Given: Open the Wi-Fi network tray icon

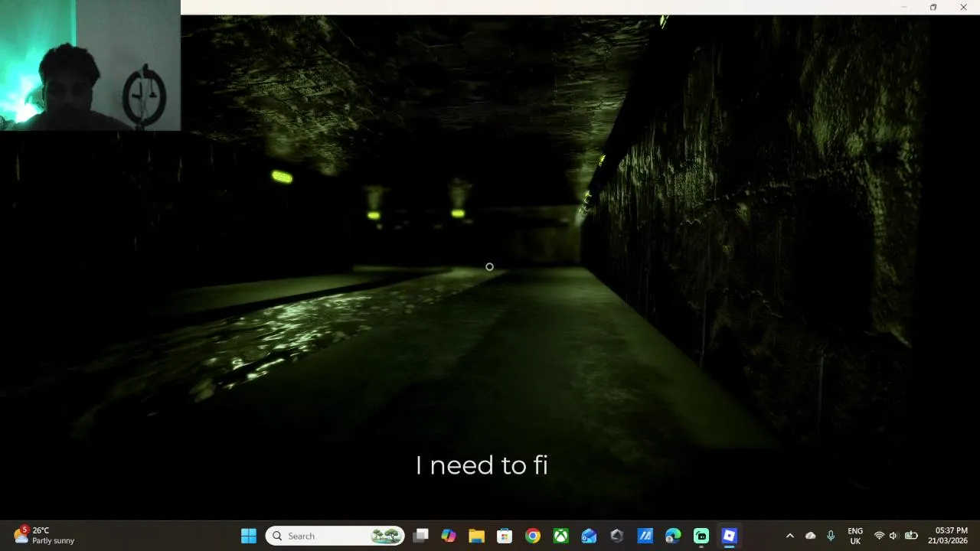Looking at the screenshot, I should pyautogui.click(x=879, y=536).
